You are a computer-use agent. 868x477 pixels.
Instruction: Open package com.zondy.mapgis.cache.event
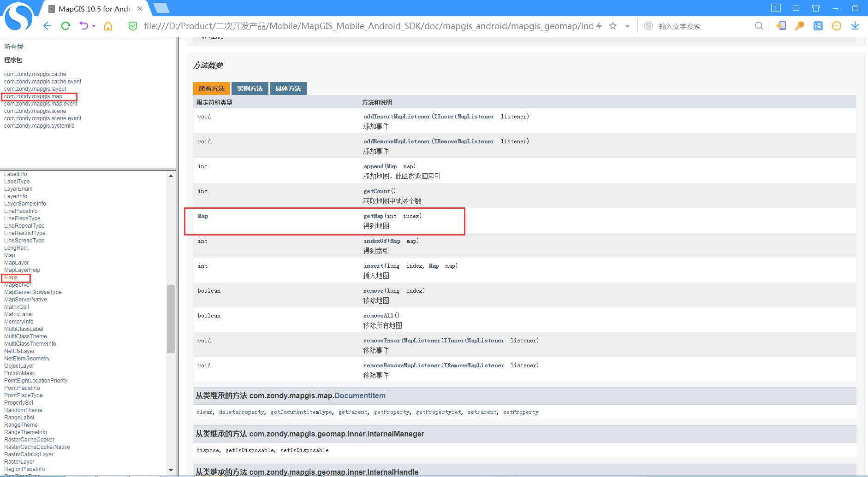coord(42,82)
